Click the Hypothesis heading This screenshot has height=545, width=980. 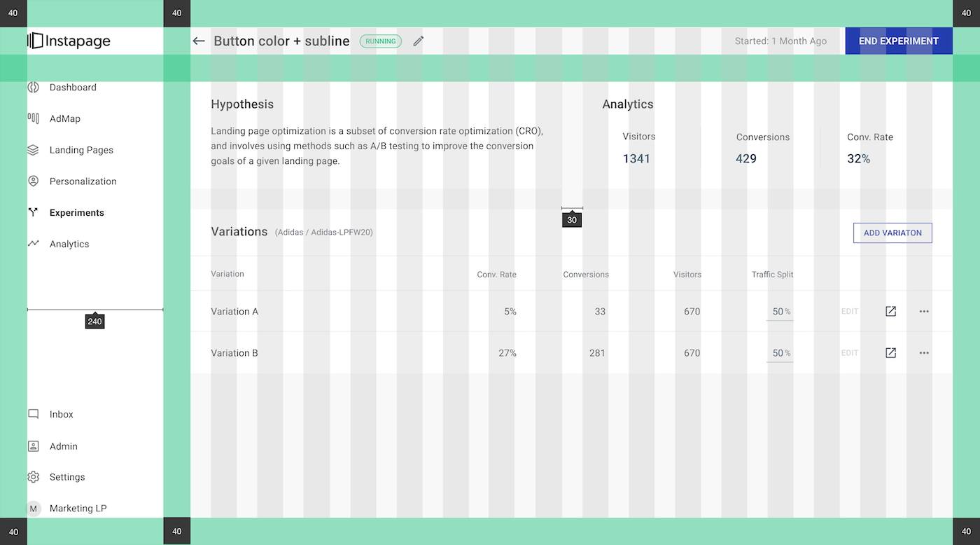242,104
